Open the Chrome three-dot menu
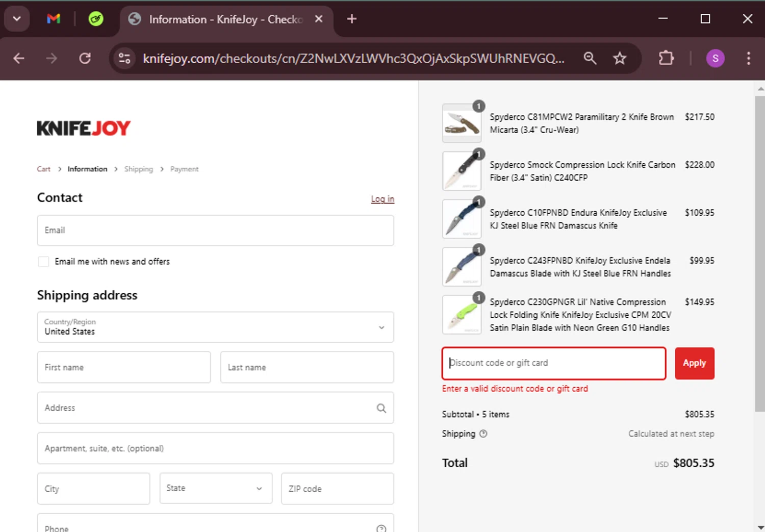The width and height of the screenshot is (765, 532). [x=748, y=58]
